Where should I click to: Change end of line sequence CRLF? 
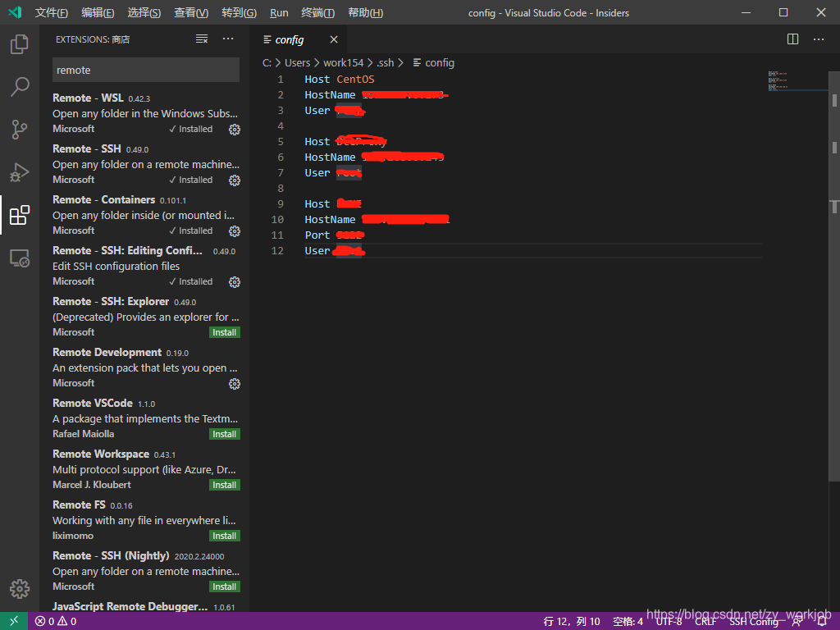[x=705, y=622]
